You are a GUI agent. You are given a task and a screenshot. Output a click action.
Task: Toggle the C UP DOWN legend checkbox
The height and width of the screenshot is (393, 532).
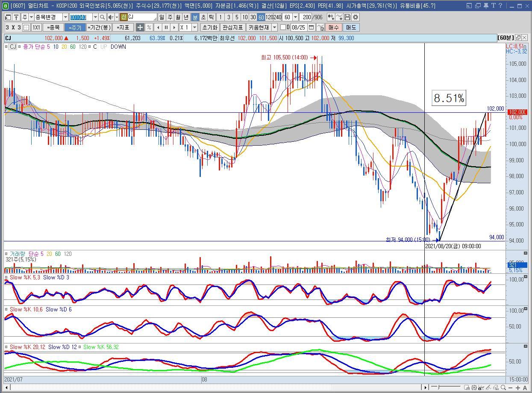coord(90,47)
